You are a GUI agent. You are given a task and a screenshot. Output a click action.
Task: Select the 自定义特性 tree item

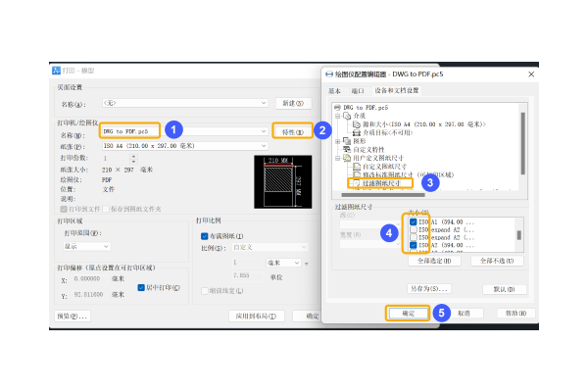point(368,149)
